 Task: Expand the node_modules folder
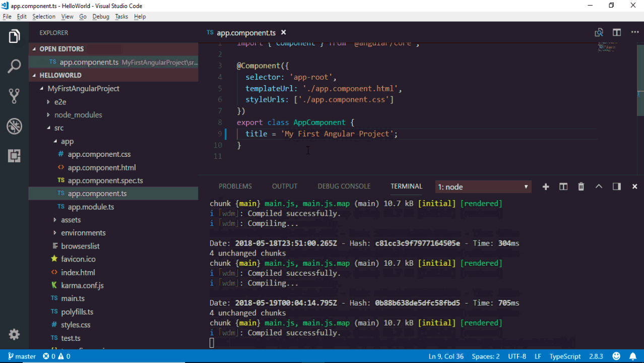pos(78,115)
